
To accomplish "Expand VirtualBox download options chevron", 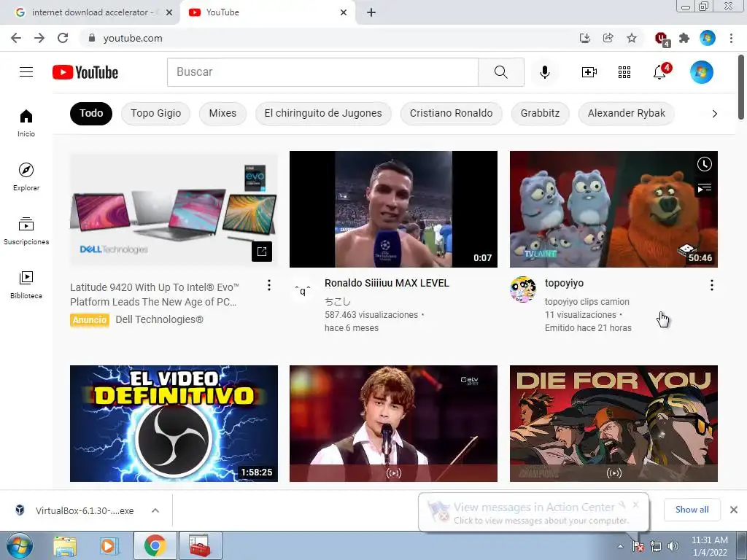I will click(x=155, y=510).
